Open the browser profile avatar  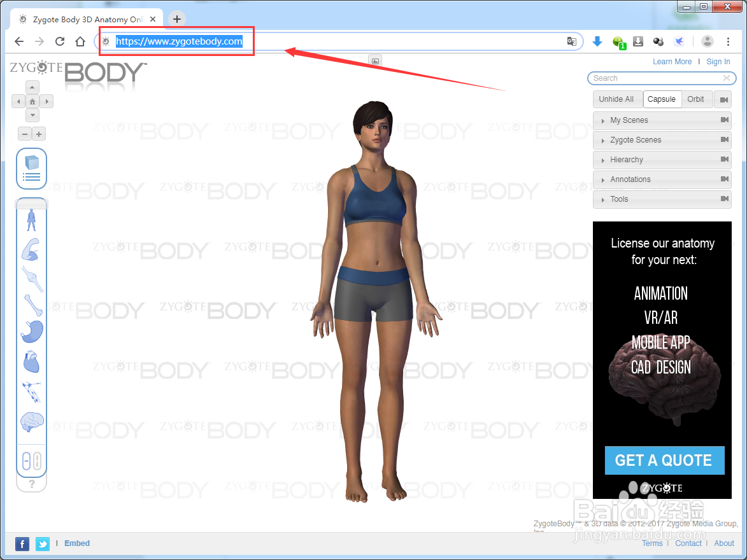tap(708, 41)
